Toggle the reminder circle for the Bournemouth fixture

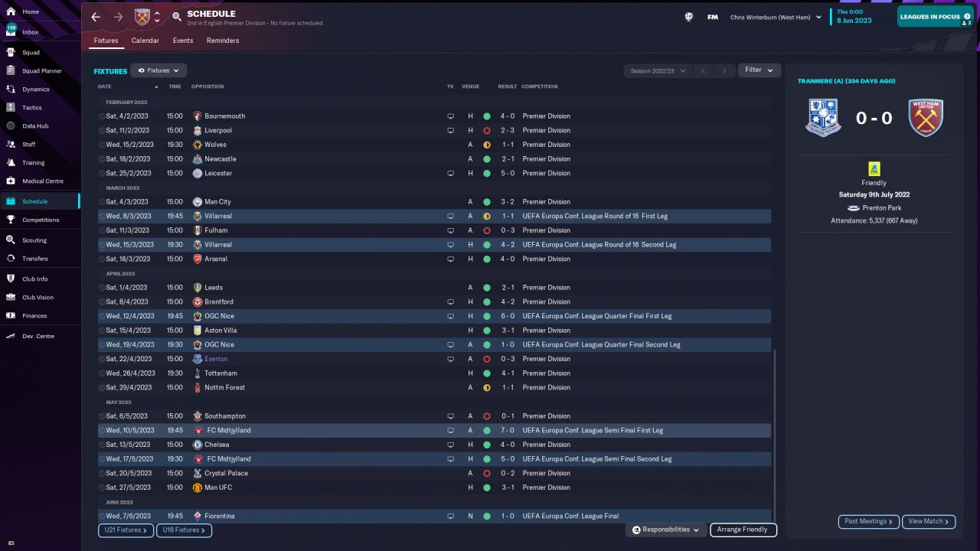(x=102, y=116)
